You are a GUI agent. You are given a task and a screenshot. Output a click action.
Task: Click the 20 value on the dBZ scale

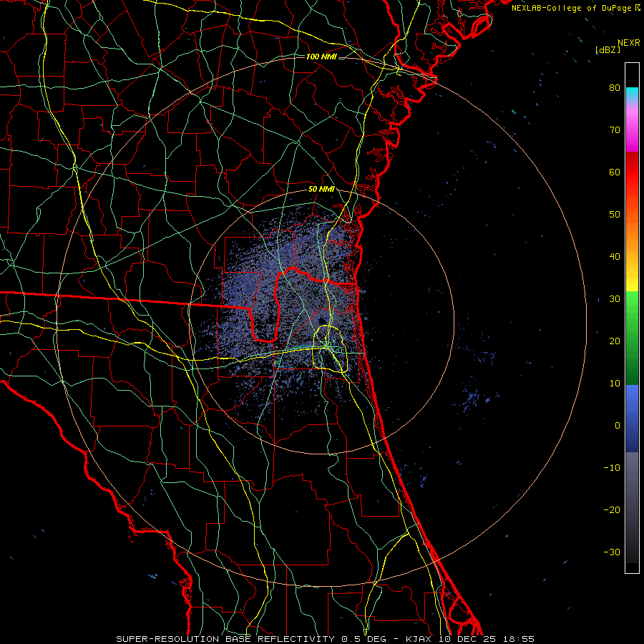(x=615, y=341)
